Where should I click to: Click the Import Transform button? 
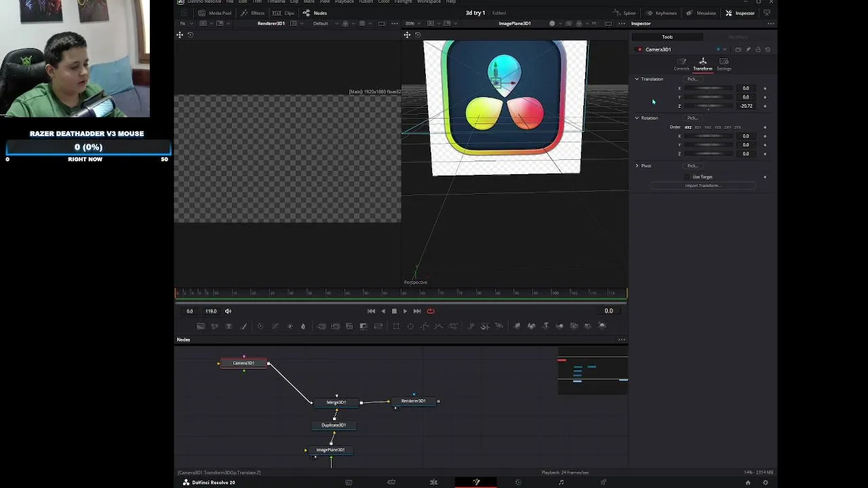point(703,186)
